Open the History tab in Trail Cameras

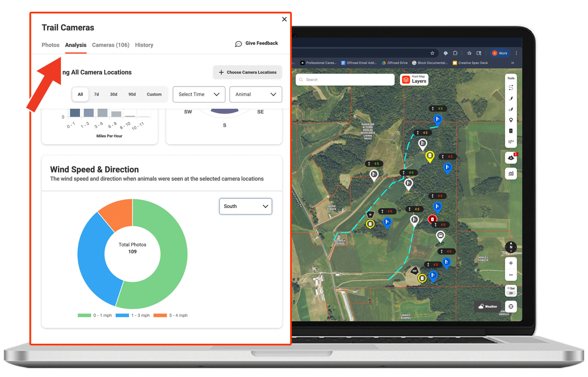click(x=144, y=45)
